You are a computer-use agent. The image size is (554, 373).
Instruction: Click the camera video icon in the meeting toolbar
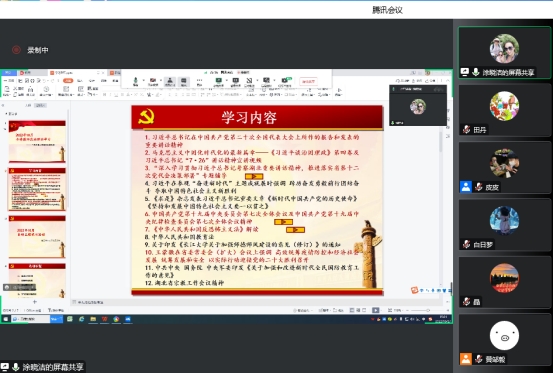pos(153,80)
